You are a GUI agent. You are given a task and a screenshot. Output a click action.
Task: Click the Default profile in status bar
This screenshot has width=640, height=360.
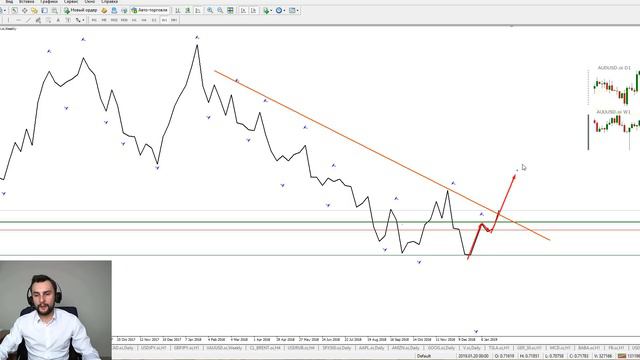[x=424, y=356]
